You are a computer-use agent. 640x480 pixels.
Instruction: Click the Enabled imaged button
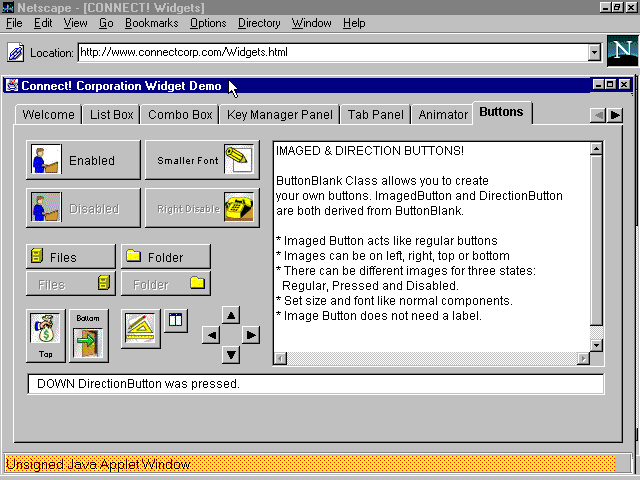click(x=75, y=160)
